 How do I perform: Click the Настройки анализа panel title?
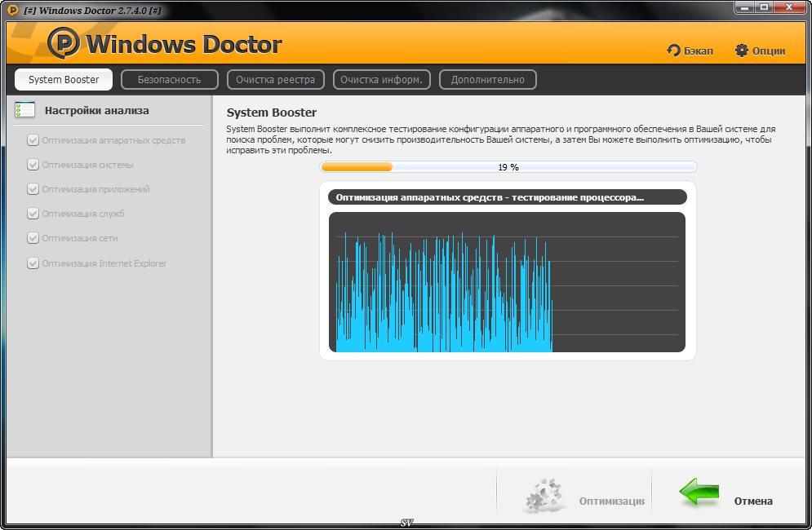[x=97, y=110]
